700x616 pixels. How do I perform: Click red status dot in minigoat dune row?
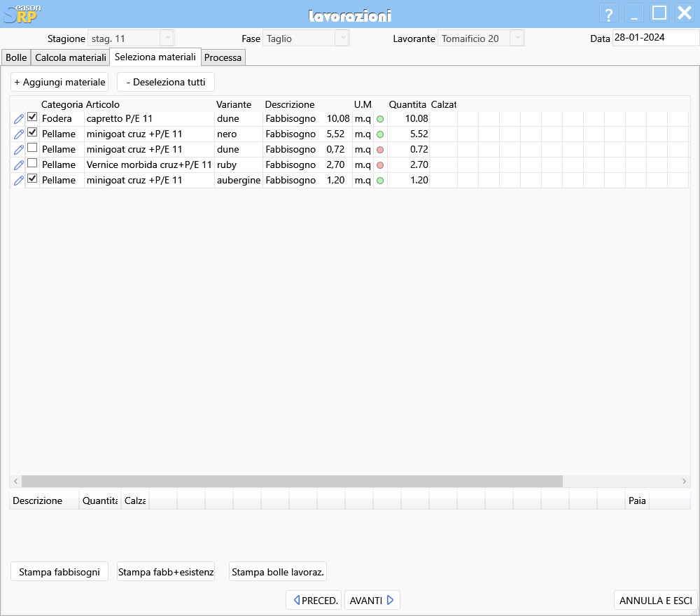coord(380,150)
